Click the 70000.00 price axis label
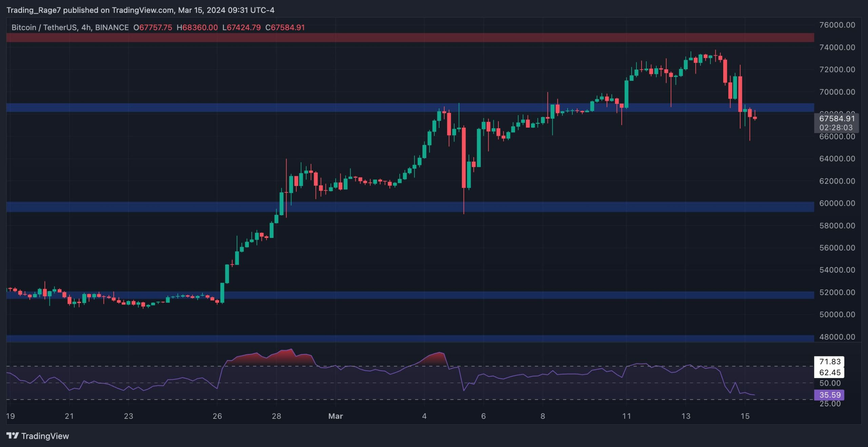The height and width of the screenshot is (447, 868). 837,92
